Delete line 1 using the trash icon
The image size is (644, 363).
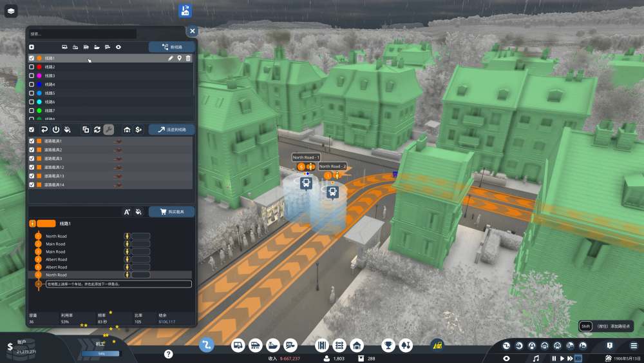click(x=188, y=58)
